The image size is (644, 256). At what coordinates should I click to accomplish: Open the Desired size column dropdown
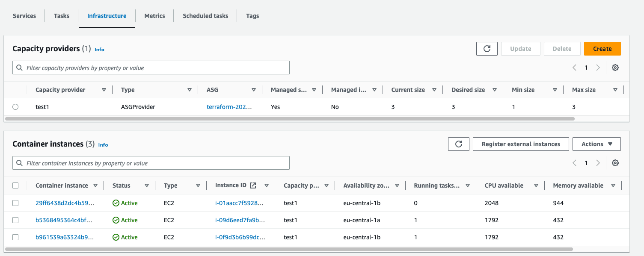point(495,89)
